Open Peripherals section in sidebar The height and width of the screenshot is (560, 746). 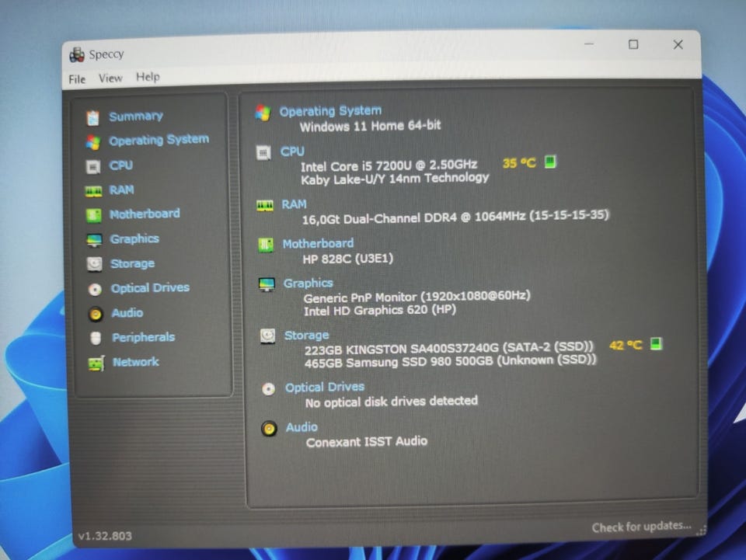point(144,337)
